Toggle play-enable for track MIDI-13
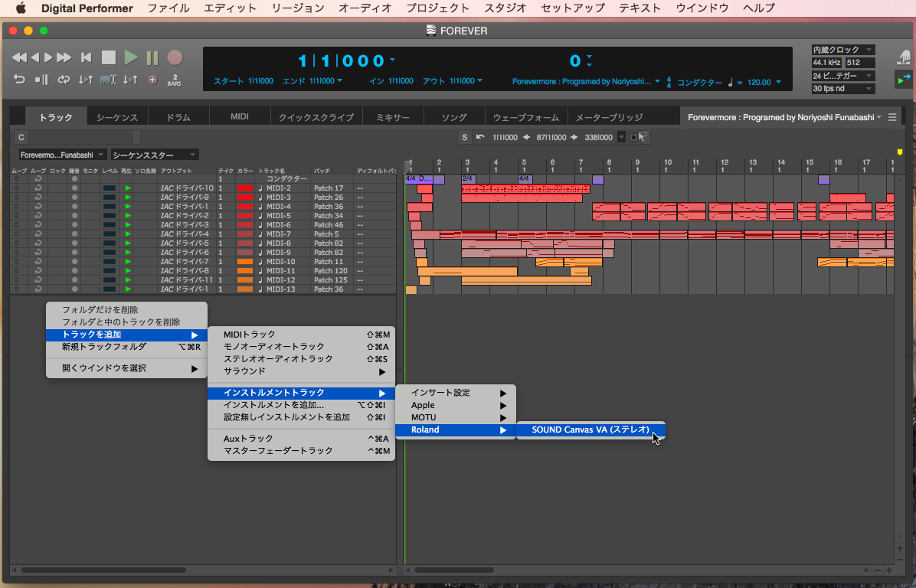The height and width of the screenshot is (588, 916). (127, 289)
